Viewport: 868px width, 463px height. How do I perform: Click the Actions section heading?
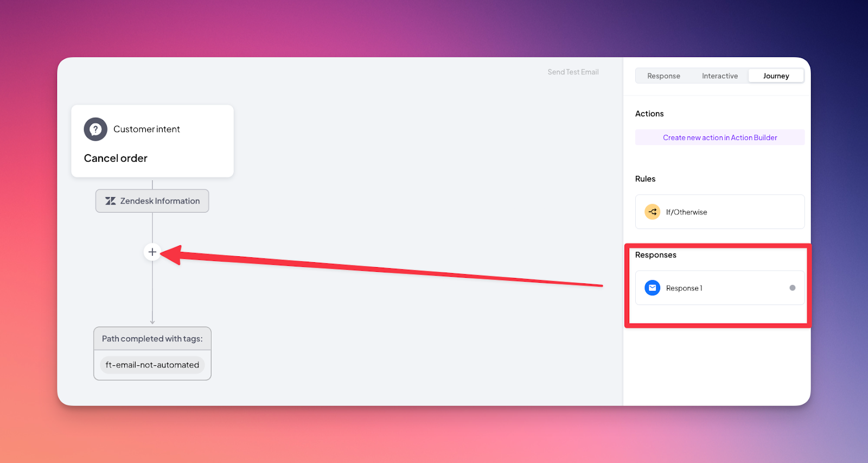pyautogui.click(x=649, y=113)
